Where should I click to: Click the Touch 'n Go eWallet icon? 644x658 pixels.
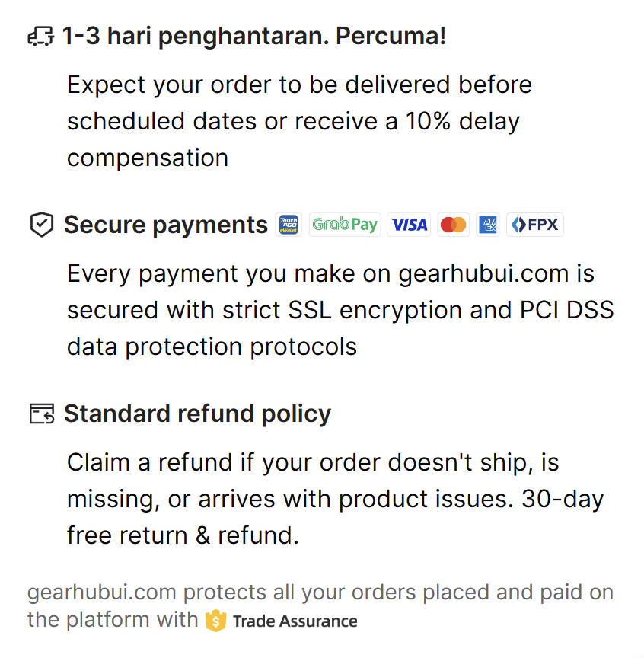289,225
